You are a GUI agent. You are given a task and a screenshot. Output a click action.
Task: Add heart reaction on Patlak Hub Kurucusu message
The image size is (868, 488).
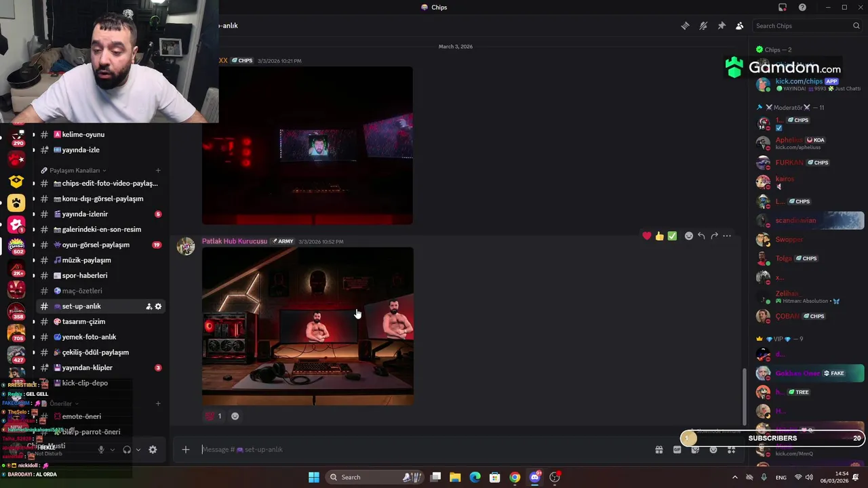click(x=647, y=236)
